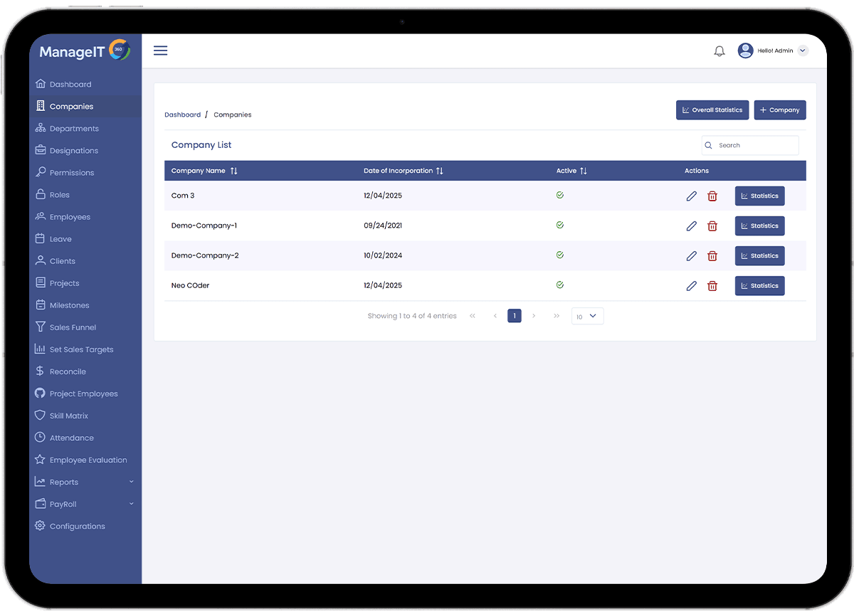
Task: Open Statistics for Demo-Company-1
Action: [x=760, y=226]
